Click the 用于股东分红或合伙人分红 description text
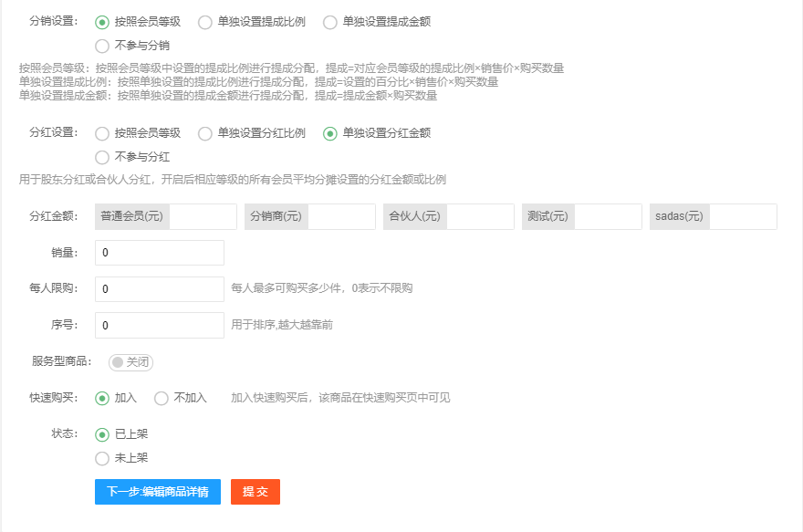The image size is (803, 532). pyautogui.click(x=233, y=180)
